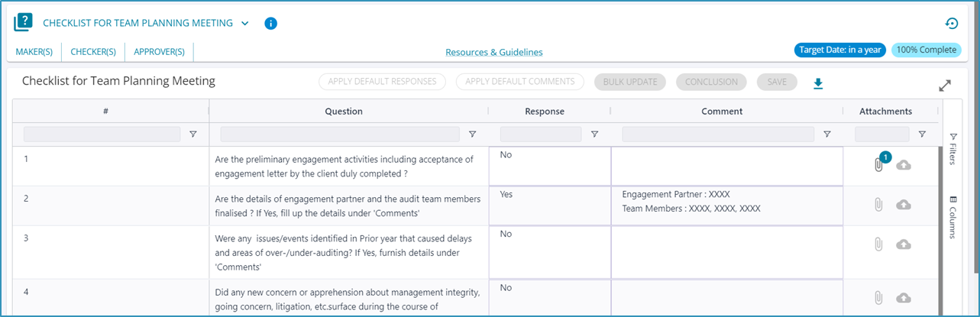Viewport: 980px width, 317px height.
Task: Switch to the APPROVER(S) tab
Action: tap(159, 52)
